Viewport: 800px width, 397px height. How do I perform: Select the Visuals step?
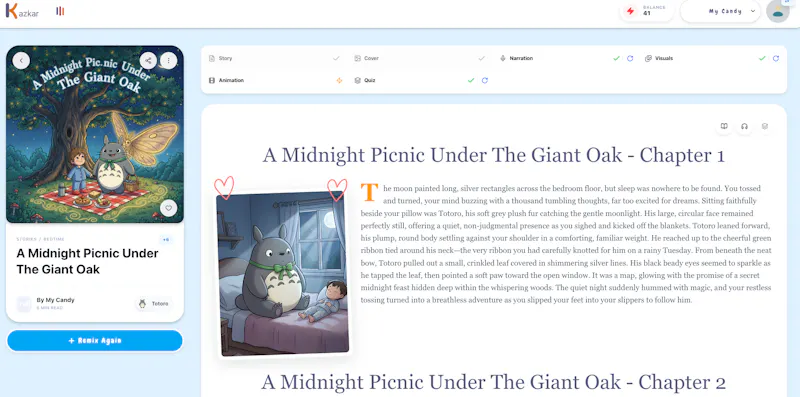[x=711, y=58]
